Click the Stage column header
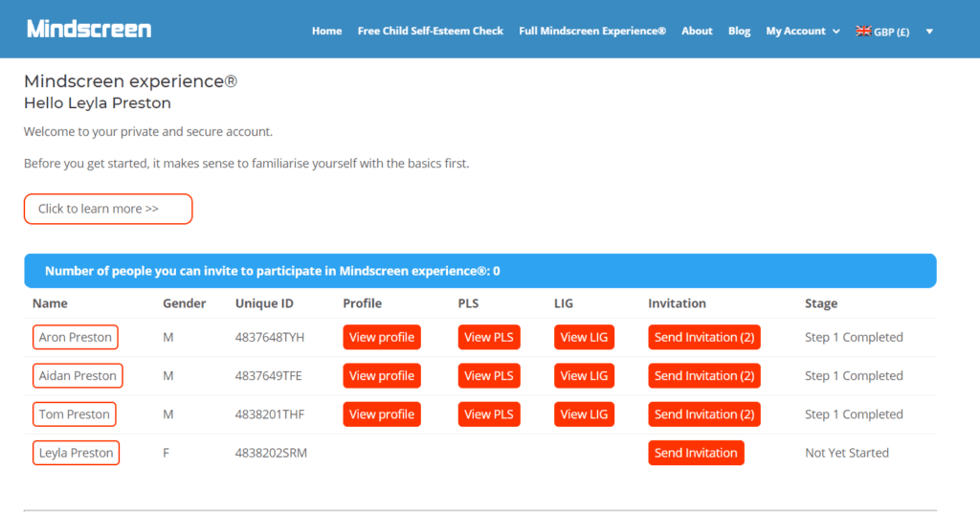This screenshot has height=514, width=980. (820, 303)
